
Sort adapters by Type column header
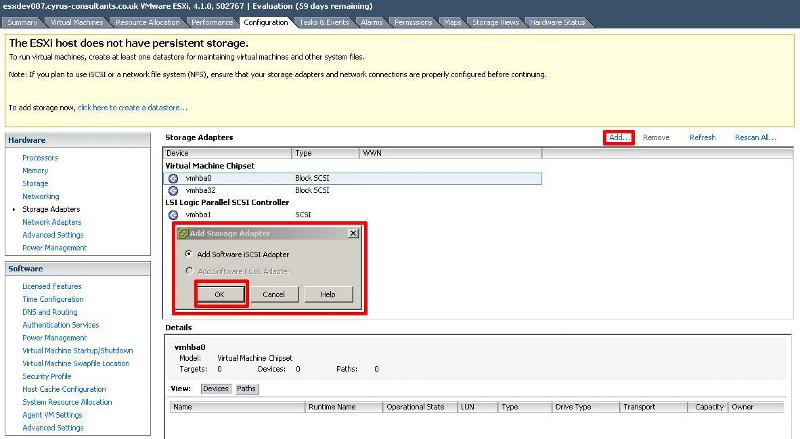[x=326, y=153]
